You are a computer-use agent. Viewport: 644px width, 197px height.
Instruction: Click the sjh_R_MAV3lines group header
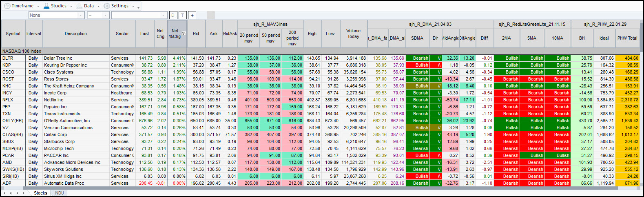click(270, 24)
